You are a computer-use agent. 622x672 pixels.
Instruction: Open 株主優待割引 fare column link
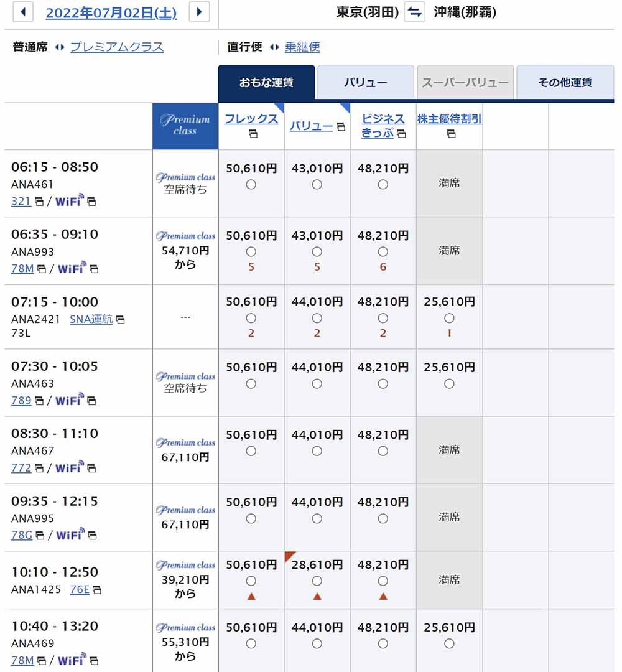pyautogui.click(x=449, y=119)
